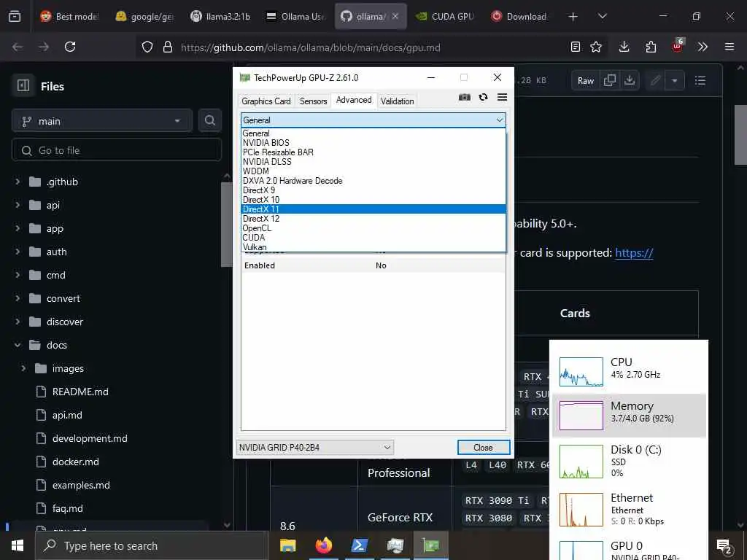The image size is (747, 560).
Task: Download the raw file icon
Action: click(630, 80)
